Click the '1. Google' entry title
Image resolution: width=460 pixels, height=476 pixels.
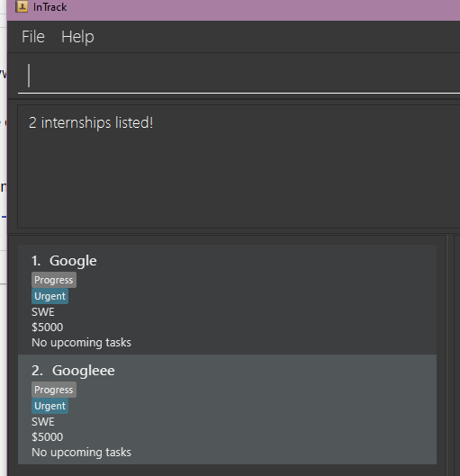coord(64,261)
